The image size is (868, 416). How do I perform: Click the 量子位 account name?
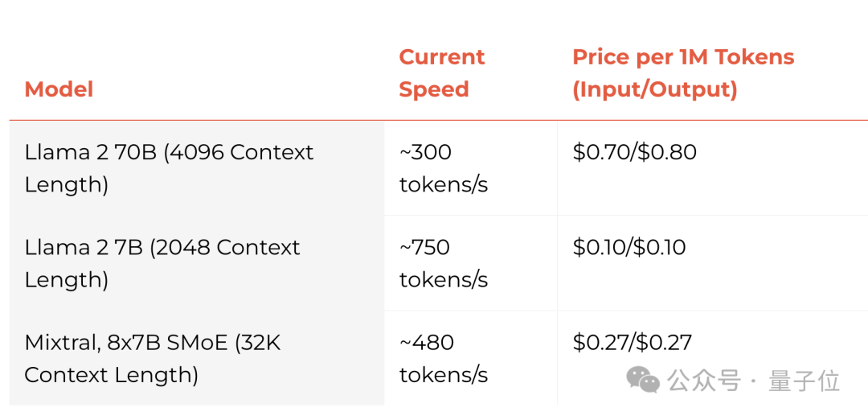click(x=804, y=381)
